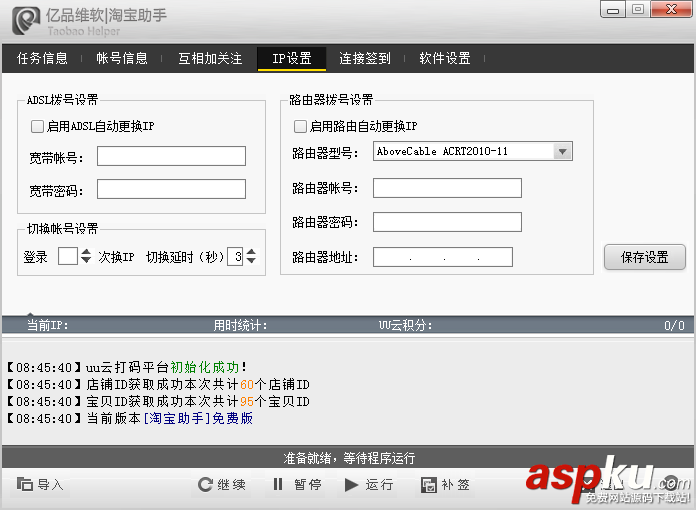Click the 继续 continue button
The height and width of the screenshot is (510, 696).
click(x=221, y=484)
